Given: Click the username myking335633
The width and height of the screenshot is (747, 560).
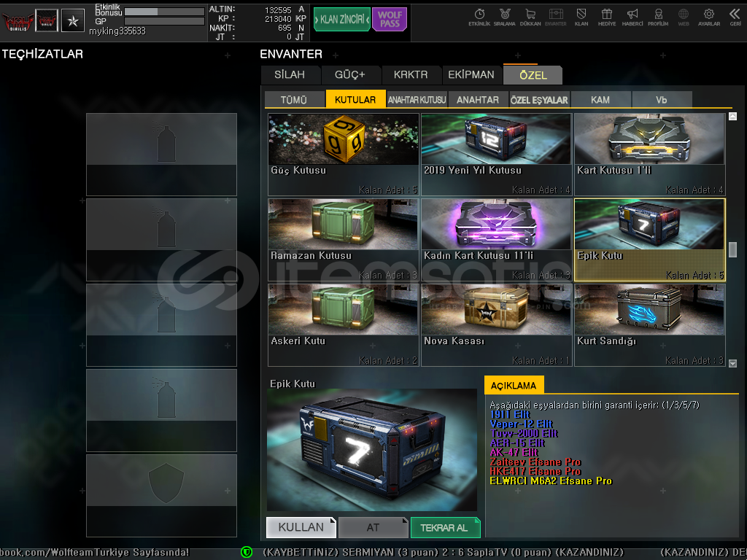Looking at the screenshot, I should [117, 31].
